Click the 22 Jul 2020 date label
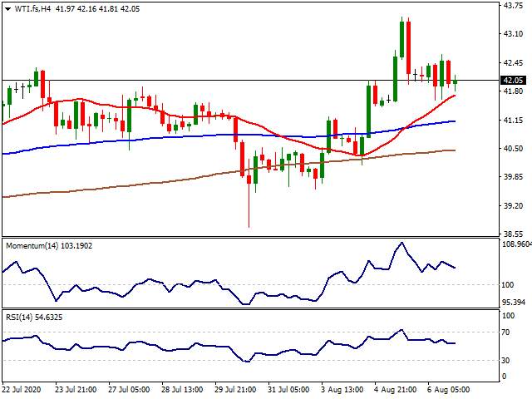This screenshot has height=399, width=532. (x=22, y=390)
